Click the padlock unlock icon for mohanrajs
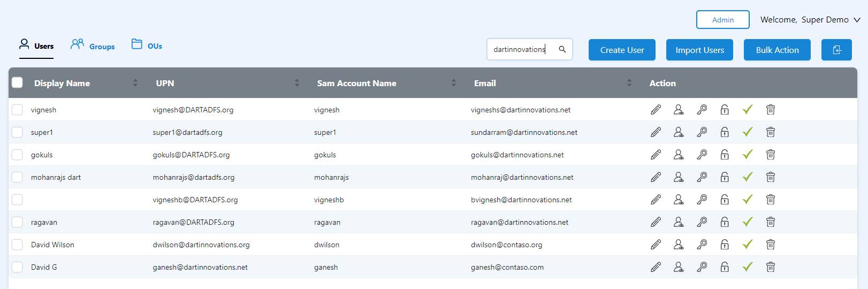The height and width of the screenshot is (289, 868). tap(725, 177)
